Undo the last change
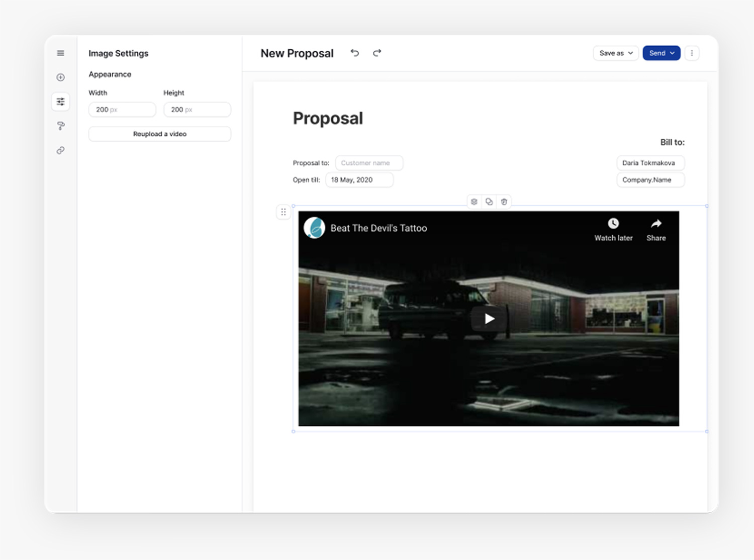This screenshot has width=754, height=560. (355, 53)
